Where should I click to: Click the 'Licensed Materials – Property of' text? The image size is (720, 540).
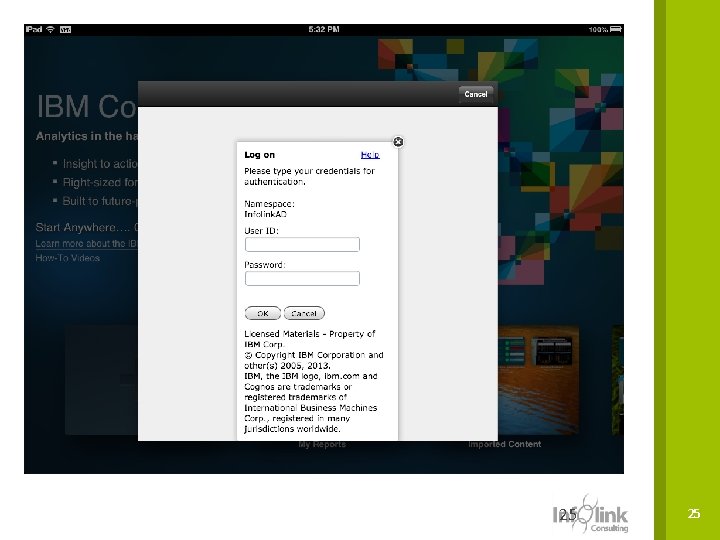tap(309, 334)
